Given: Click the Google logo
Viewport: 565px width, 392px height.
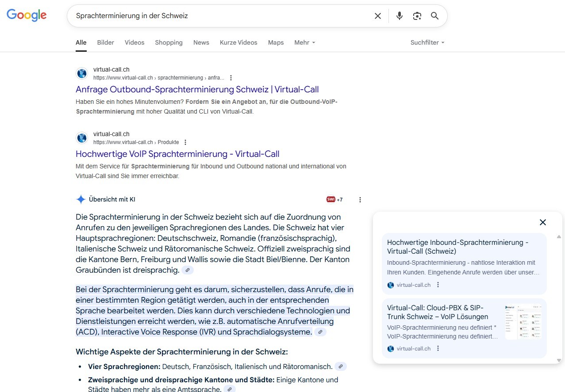Looking at the screenshot, I should 27,15.
